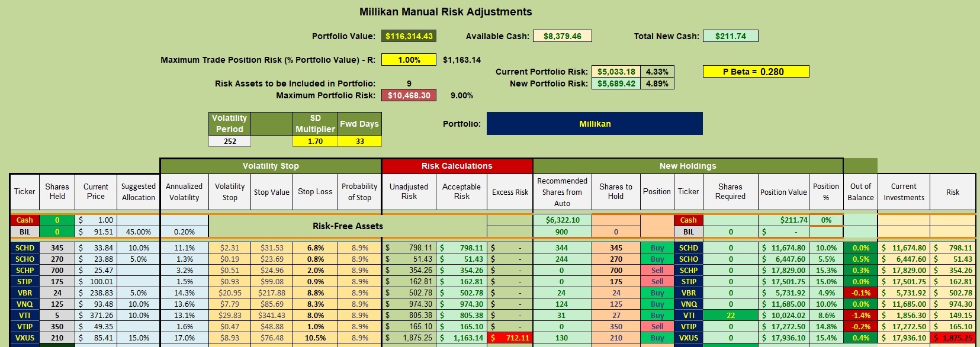Select the Total New Cash cell $211.74
The height and width of the screenshot is (347, 980).
731,36
